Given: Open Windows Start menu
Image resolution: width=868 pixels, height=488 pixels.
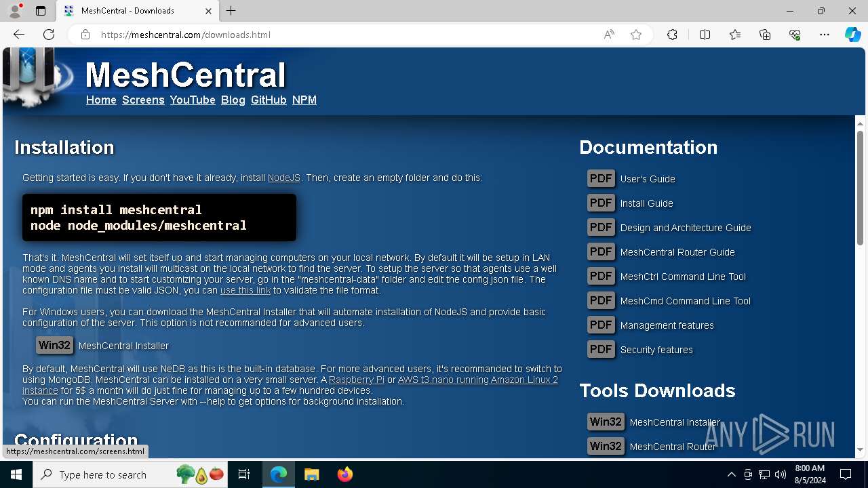Looking at the screenshot, I should coord(16,474).
